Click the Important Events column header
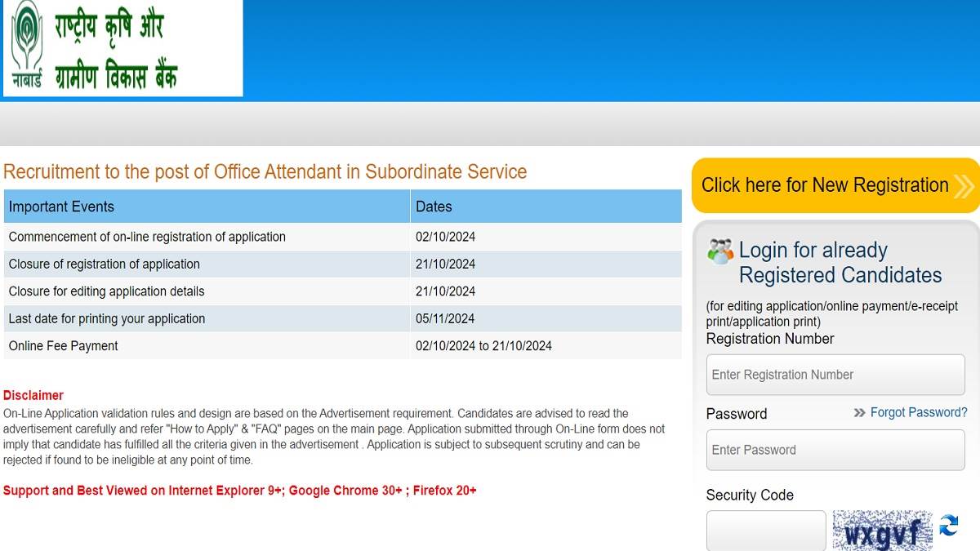 (x=207, y=207)
